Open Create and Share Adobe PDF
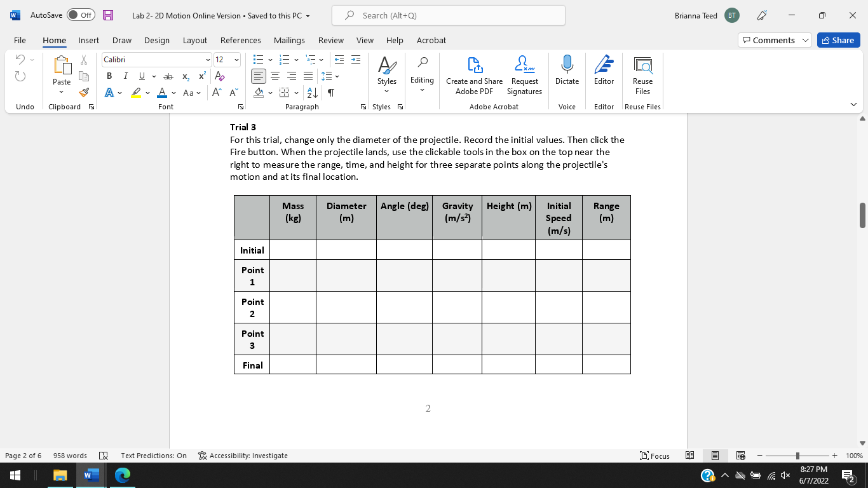868x488 pixels. click(474, 76)
